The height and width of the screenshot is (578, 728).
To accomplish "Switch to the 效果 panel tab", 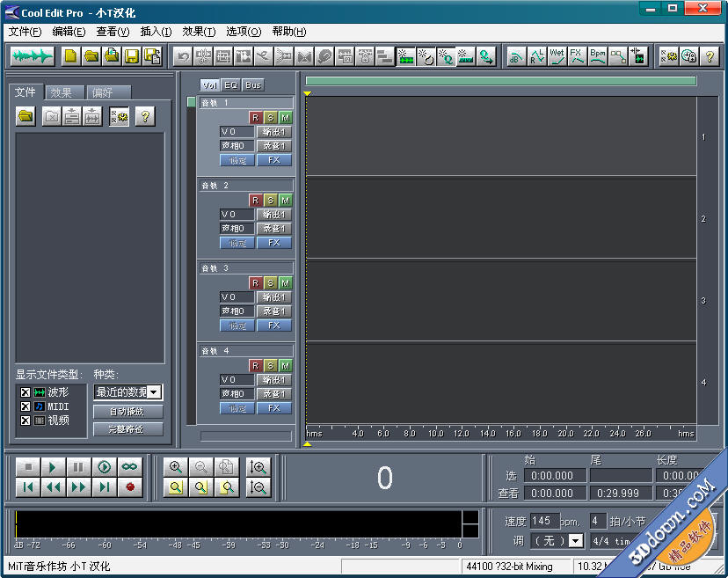I will [64, 92].
